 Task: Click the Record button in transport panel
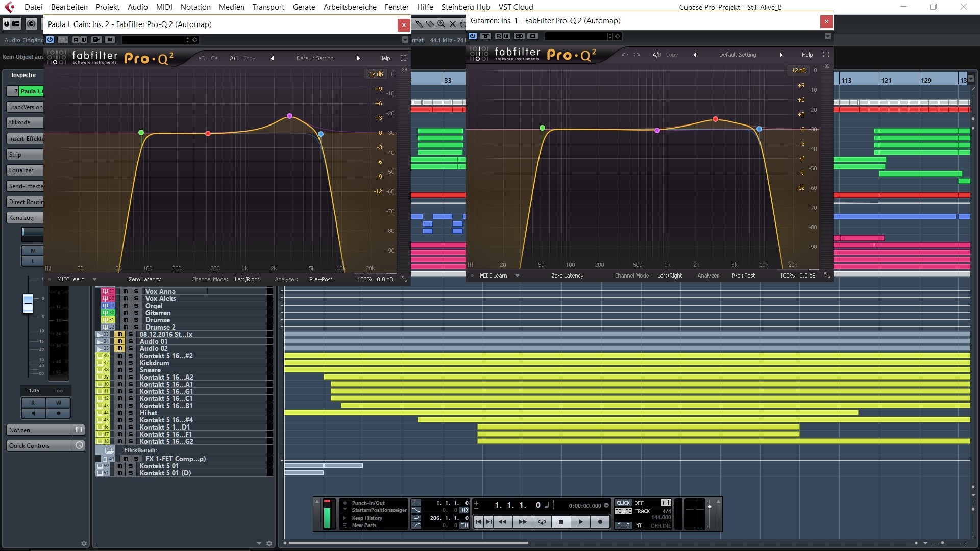pos(600,522)
